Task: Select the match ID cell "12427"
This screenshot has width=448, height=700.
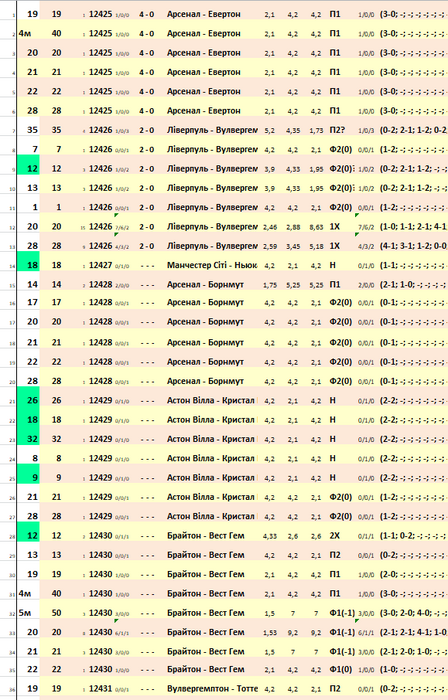Action: (100, 265)
